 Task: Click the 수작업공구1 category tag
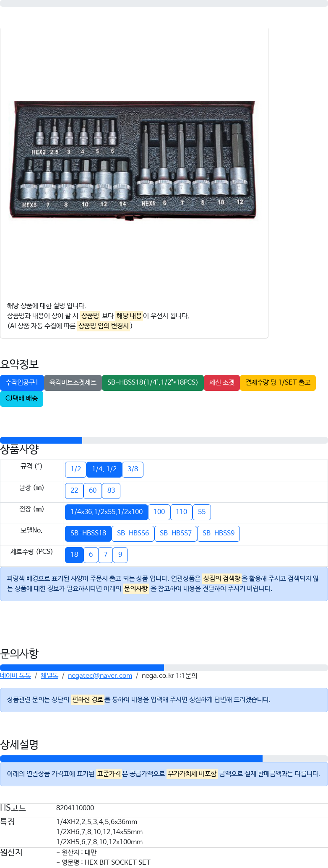tap(22, 382)
